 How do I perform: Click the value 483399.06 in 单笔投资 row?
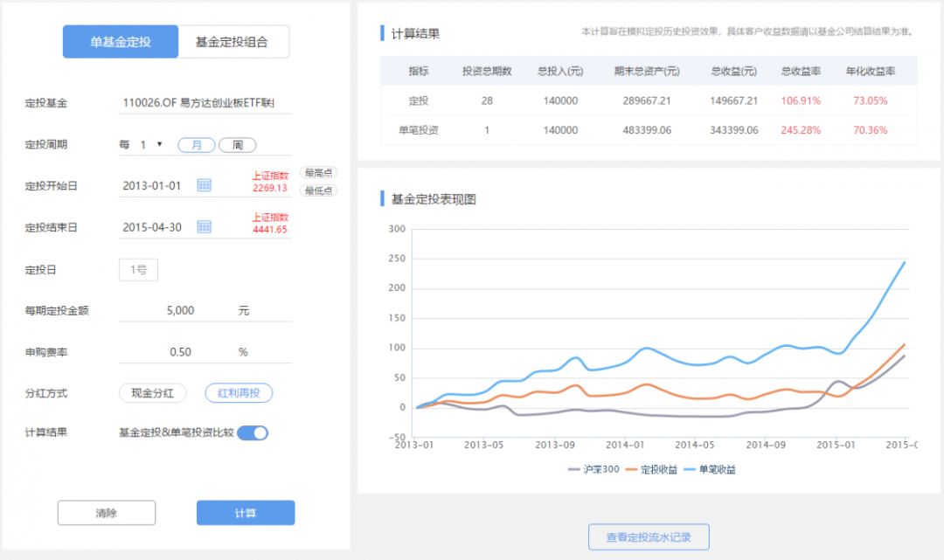tap(647, 130)
